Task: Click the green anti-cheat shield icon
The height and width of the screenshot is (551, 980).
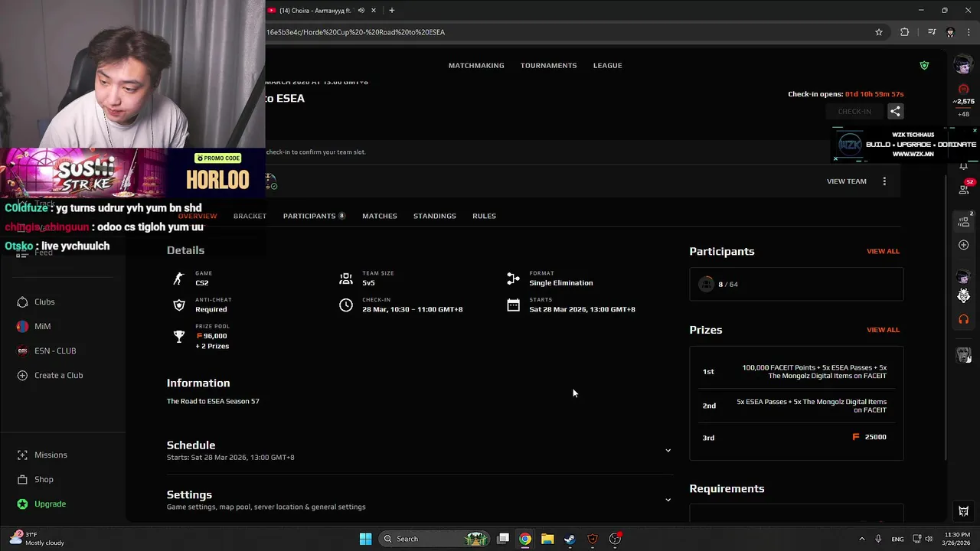Action: 924,66
